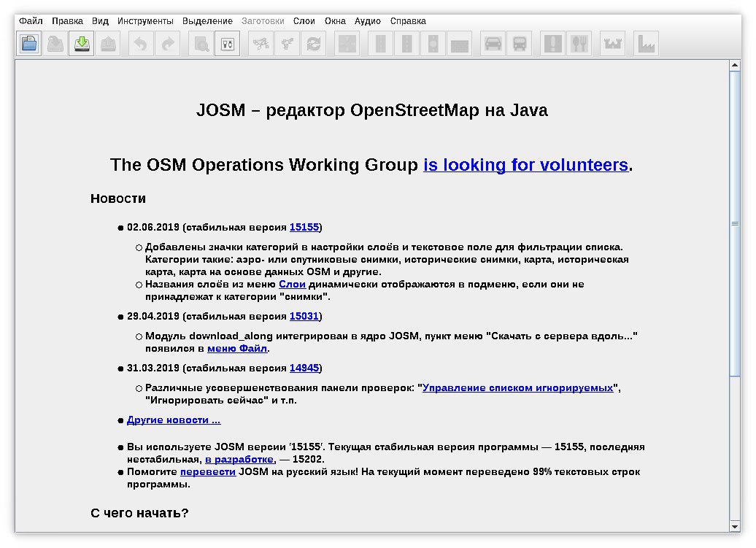Click the 'JOSM – редактор OpenStreetMap на Java' title
756x548 pixels.
pos(371,110)
